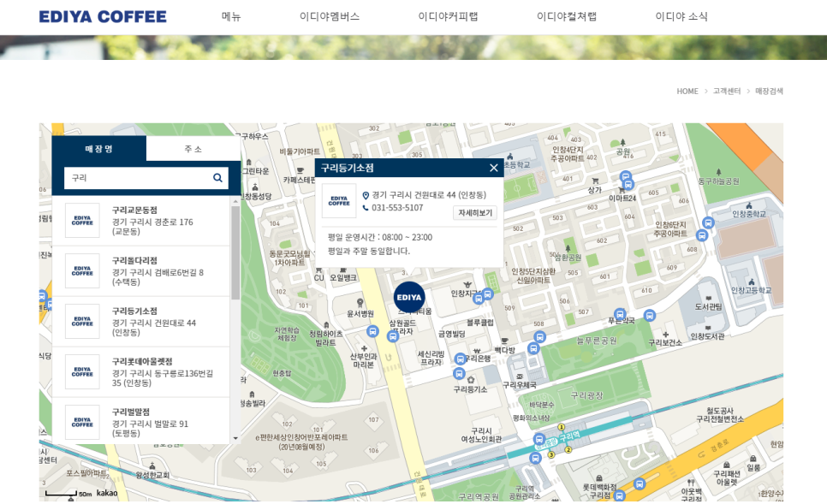Viewport: 827px width, 504px height.
Task: Click the 도서관 label on map
Action: tap(708, 306)
